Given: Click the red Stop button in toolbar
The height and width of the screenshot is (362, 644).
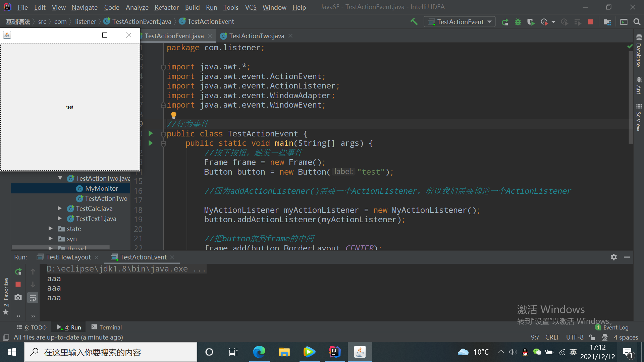Looking at the screenshot, I should [x=591, y=22].
